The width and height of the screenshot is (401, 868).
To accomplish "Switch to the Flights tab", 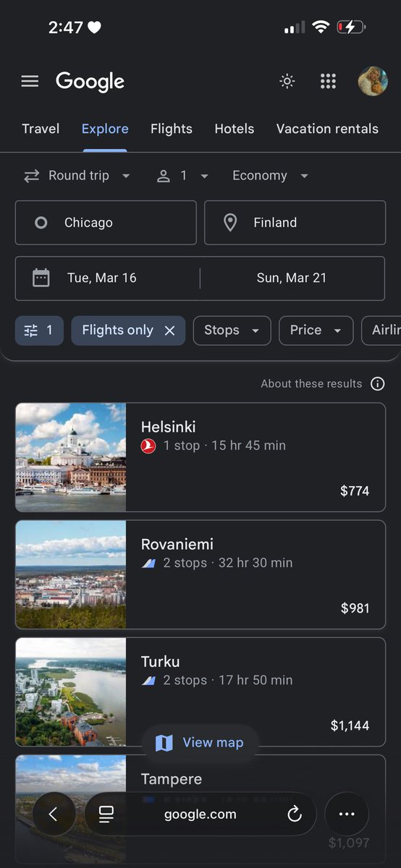I will click(172, 129).
